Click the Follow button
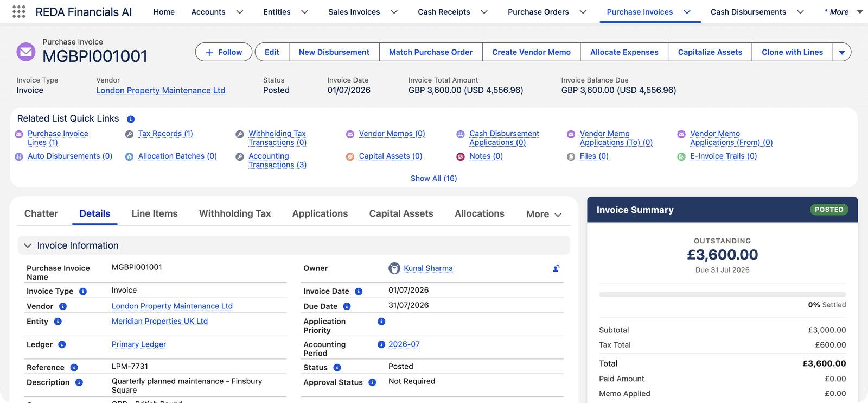Screen dimensions: 868x403 pos(224,52)
